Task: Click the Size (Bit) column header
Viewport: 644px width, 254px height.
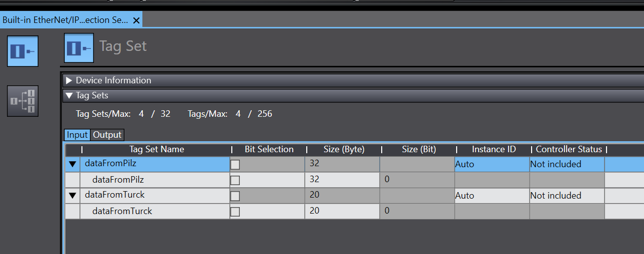Action: click(x=419, y=149)
